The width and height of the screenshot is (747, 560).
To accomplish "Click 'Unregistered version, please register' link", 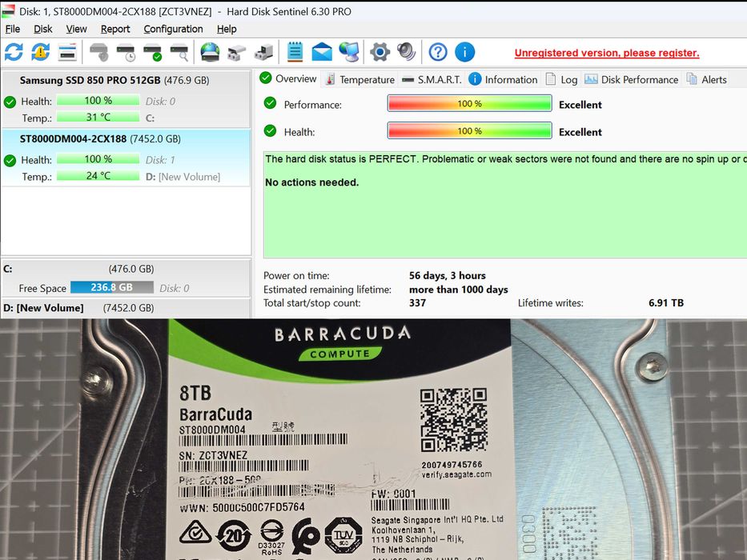I will coord(607,53).
